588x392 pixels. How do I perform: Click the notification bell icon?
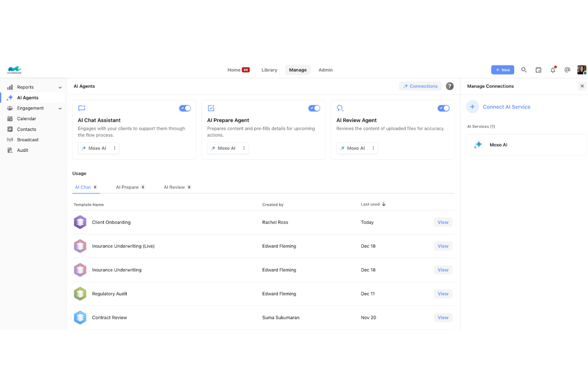[553, 70]
